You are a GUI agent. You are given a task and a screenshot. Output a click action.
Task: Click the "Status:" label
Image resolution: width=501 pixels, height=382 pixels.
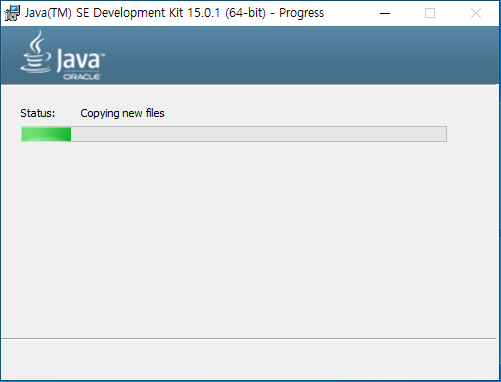pyautogui.click(x=38, y=113)
